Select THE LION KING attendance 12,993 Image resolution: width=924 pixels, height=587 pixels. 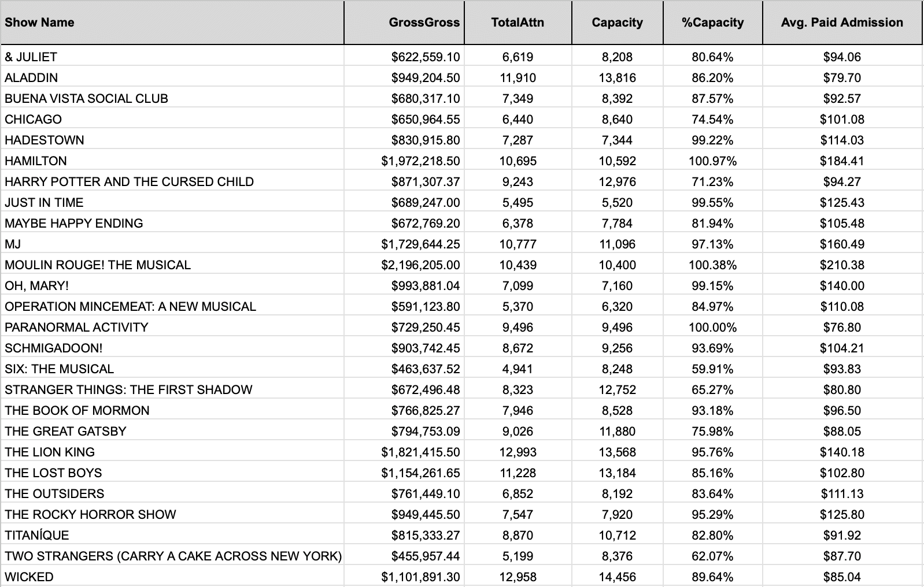point(518,452)
